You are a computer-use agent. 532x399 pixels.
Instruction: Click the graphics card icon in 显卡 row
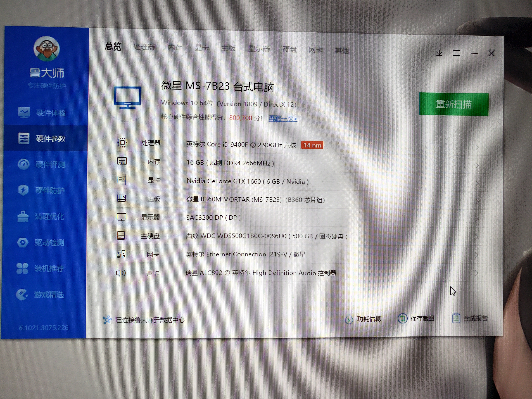coord(122,180)
